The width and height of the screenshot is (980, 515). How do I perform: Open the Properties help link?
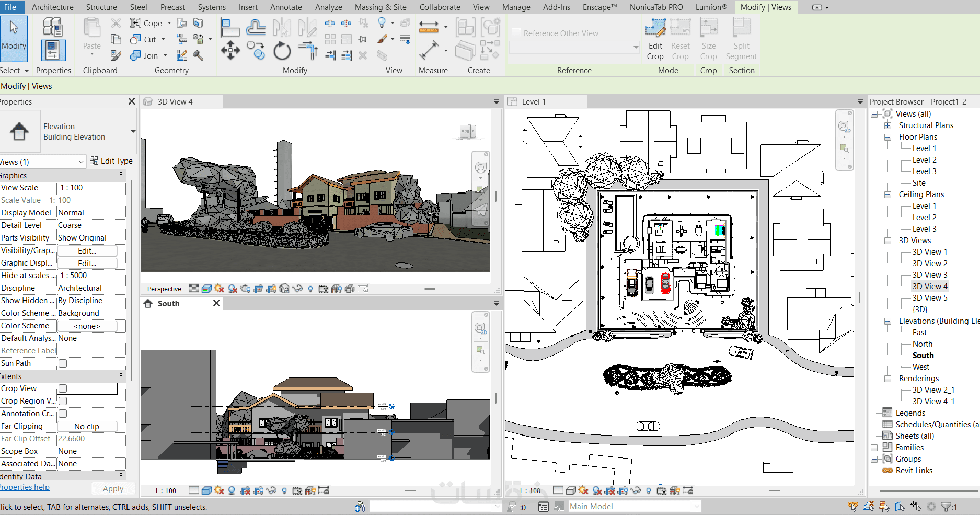click(x=25, y=487)
